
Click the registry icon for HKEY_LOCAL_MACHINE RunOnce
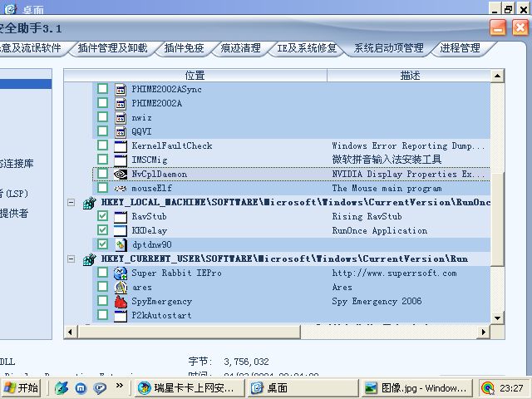[x=90, y=203]
